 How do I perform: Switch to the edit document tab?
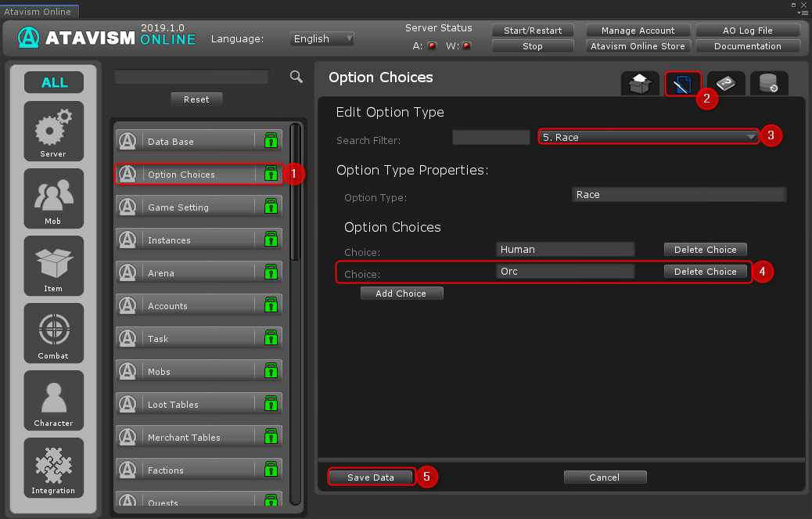click(683, 84)
